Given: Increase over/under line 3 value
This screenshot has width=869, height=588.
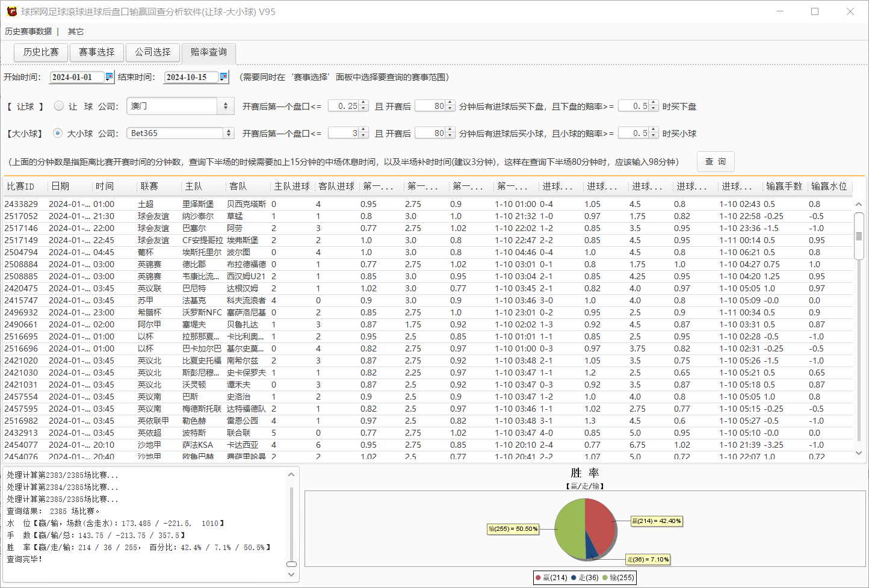Looking at the screenshot, I should click(363, 131).
